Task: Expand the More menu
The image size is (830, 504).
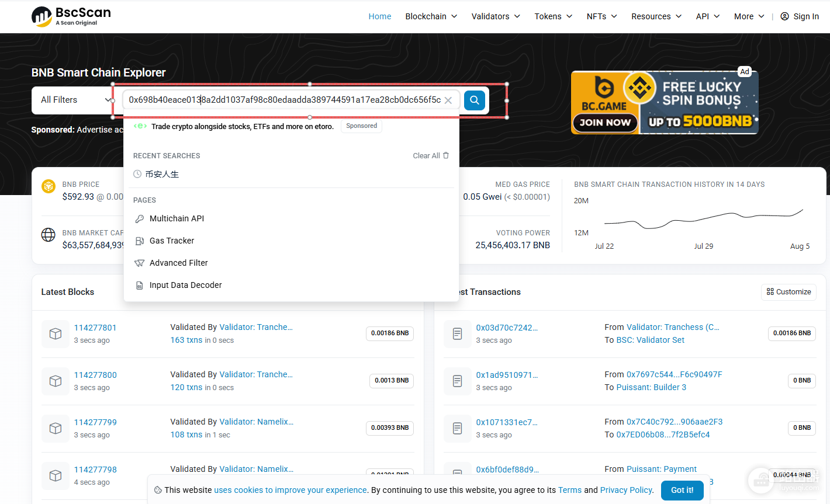Action: coord(749,16)
